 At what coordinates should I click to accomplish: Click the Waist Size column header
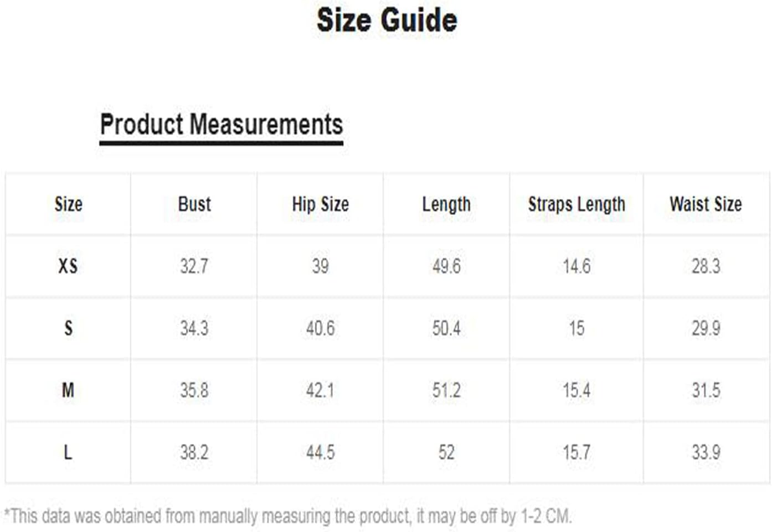tap(706, 204)
